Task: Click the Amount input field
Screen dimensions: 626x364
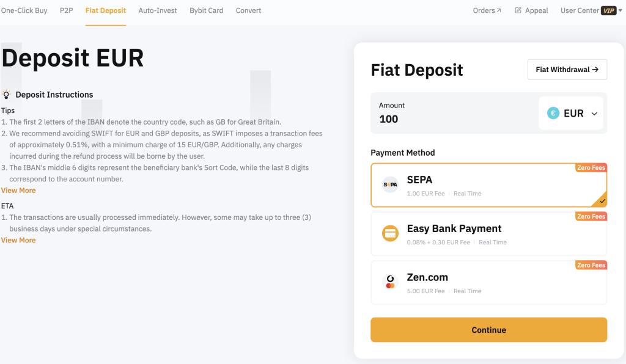Action: tap(455, 113)
